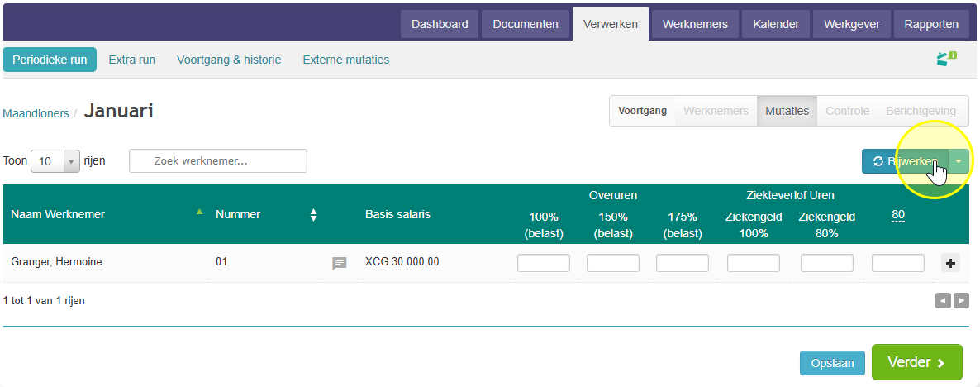Open the Rapporten tab
Image resolution: width=980 pixels, height=387 pixels.
pyautogui.click(x=931, y=24)
